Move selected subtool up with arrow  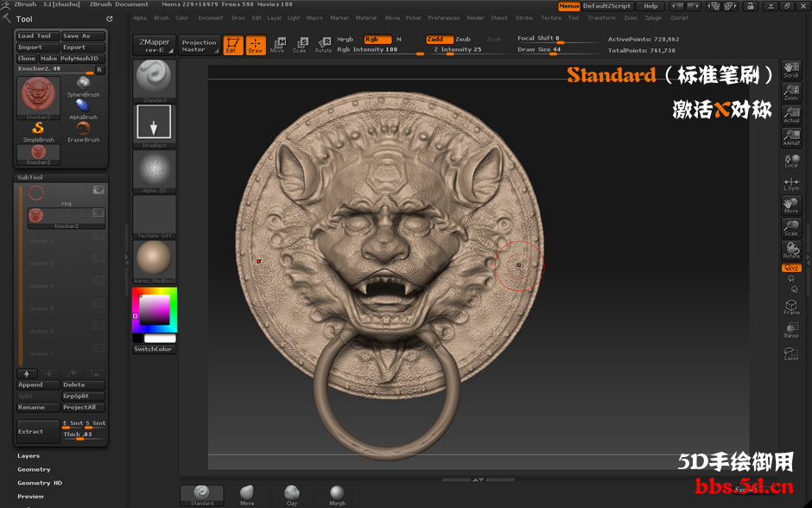(x=27, y=373)
